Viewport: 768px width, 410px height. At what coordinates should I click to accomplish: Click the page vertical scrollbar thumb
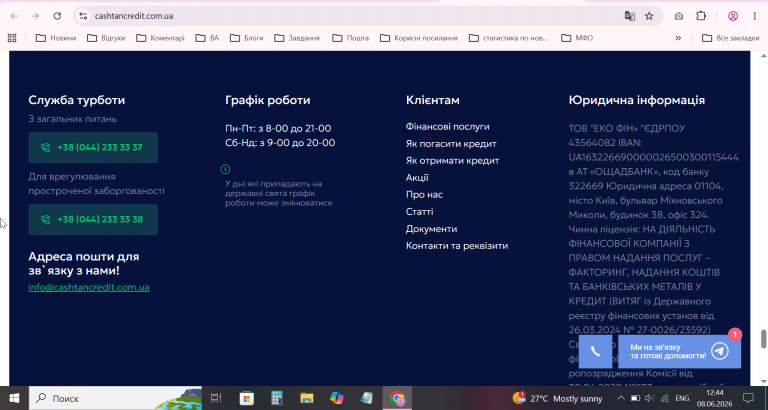click(763, 338)
